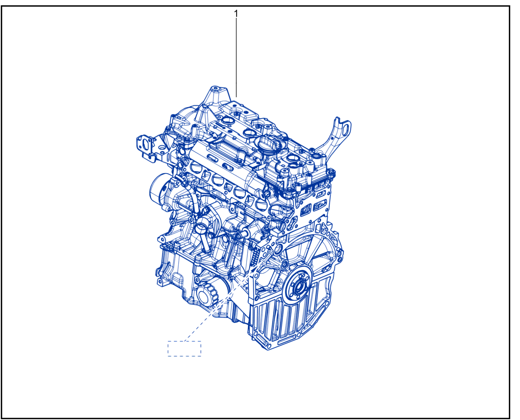Click the callout number 1 label
The height and width of the screenshot is (420, 520).
(236, 14)
